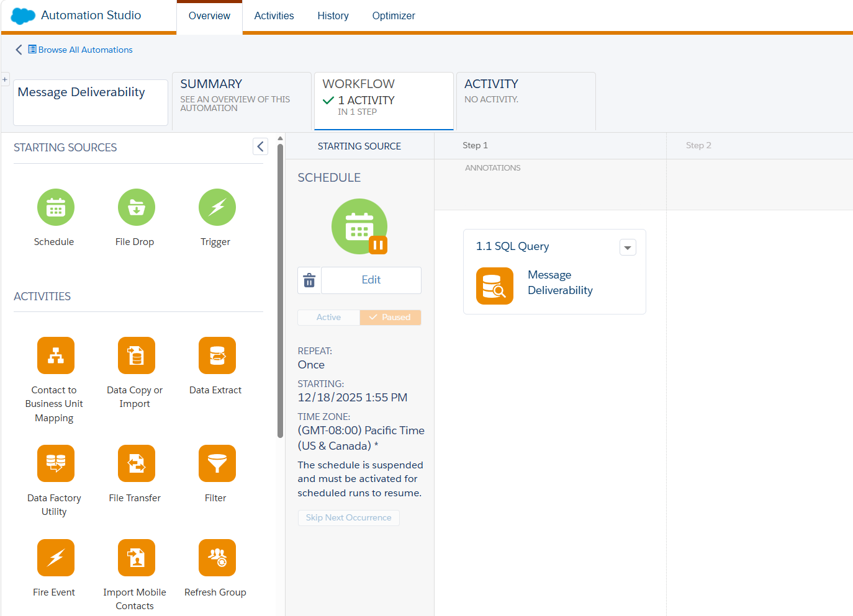The image size is (853, 616).
Task: Click the SQL Query activity icon
Action: coord(495,286)
